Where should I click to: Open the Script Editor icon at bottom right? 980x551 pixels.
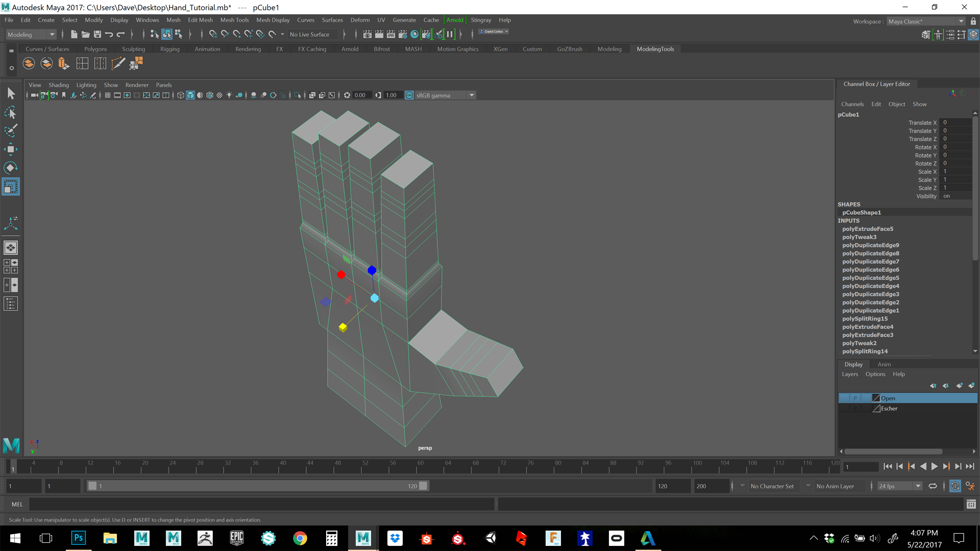pos(971,505)
